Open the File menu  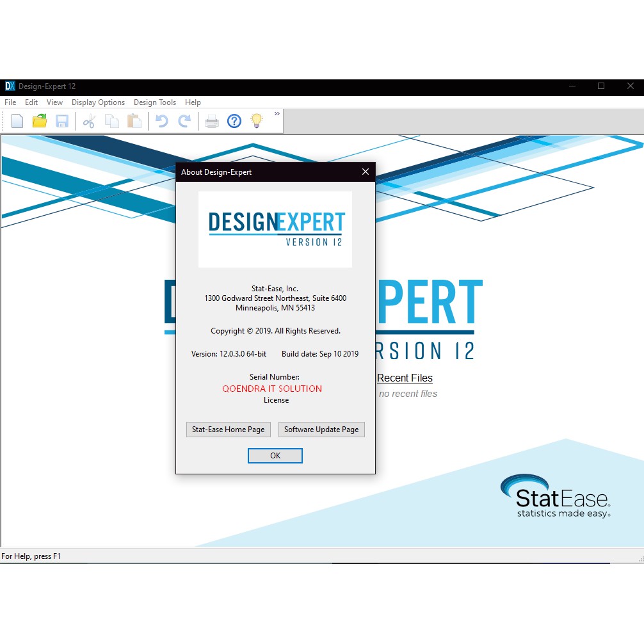10,102
